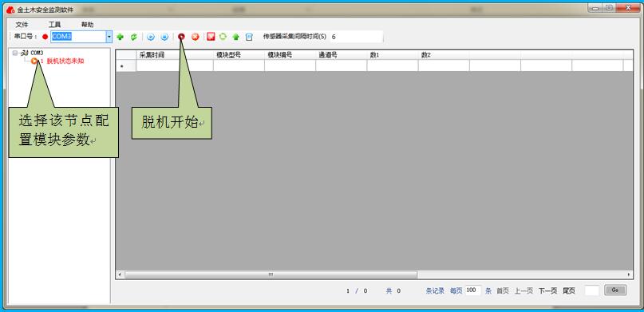Open the COM3 serial port dropdown
Viewport: 644px width, 312px height.
pyautogui.click(x=109, y=37)
